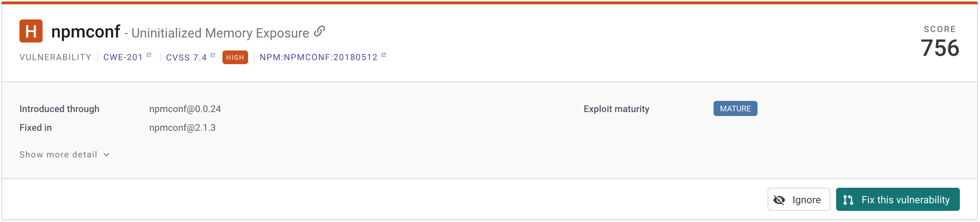The width and height of the screenshot is (980, 222).
Task: Click the orange H severity icon
Action: coord(31,31)
